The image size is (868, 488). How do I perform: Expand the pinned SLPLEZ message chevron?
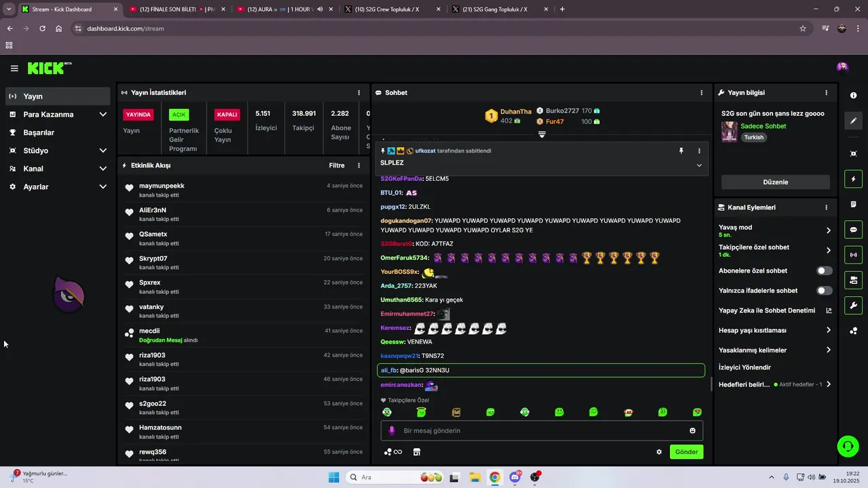click(x=699, y=165)
